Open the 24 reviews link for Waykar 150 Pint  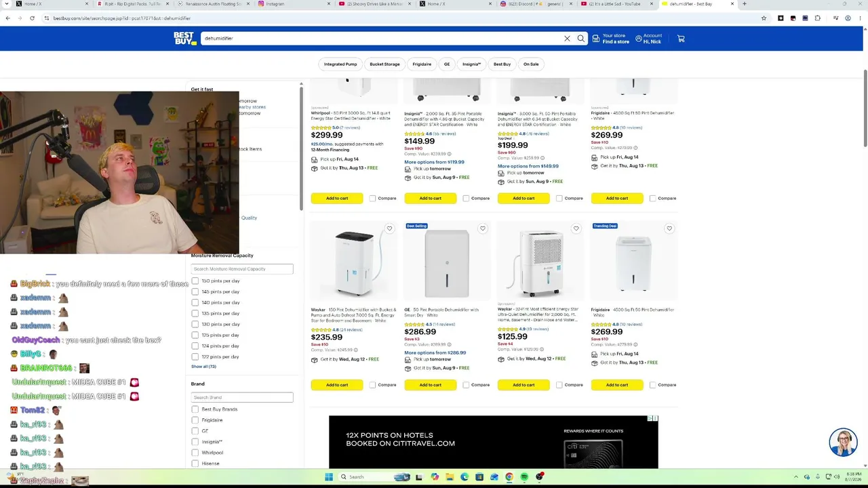(x=351, y=330)
